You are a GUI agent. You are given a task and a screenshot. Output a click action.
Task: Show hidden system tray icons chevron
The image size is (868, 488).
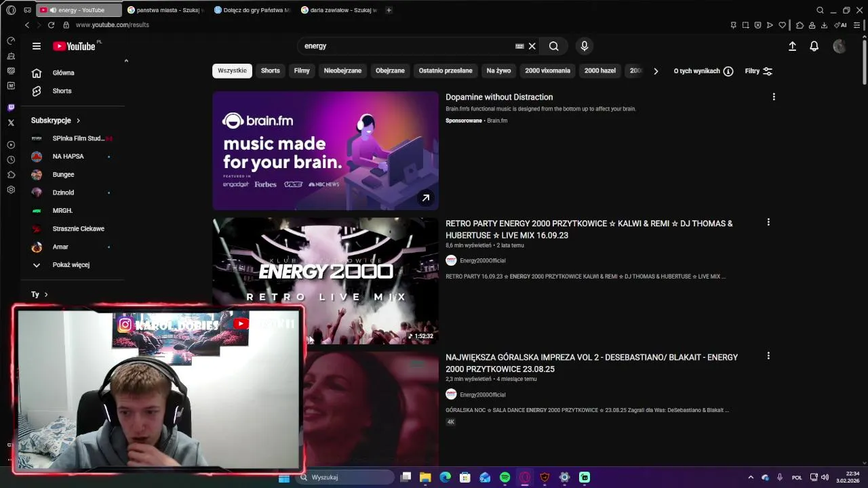[751, 477]
